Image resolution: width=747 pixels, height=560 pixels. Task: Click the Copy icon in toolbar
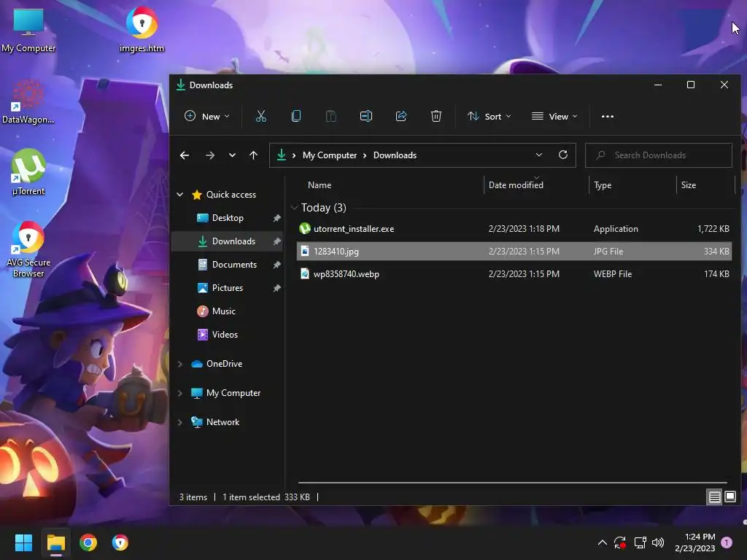coord(296,116)
